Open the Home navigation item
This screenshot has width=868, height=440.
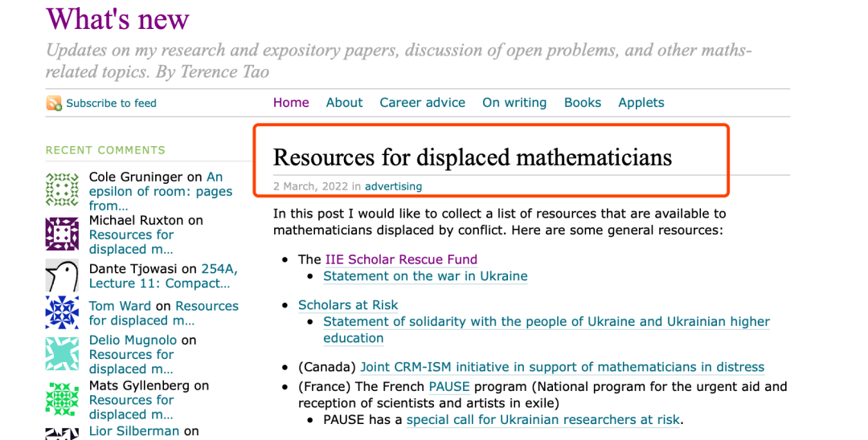(x=291, y=103)
